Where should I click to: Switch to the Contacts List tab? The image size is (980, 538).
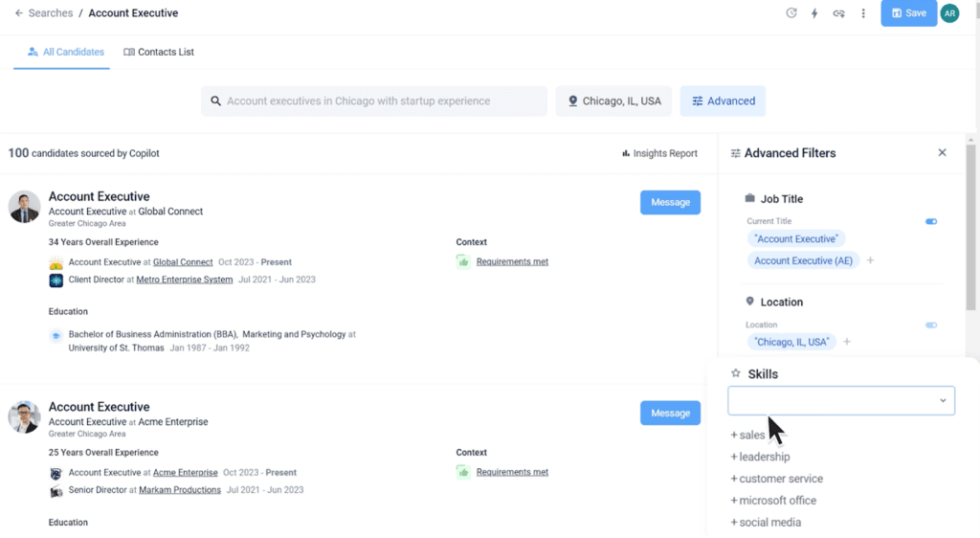point(159,52)
